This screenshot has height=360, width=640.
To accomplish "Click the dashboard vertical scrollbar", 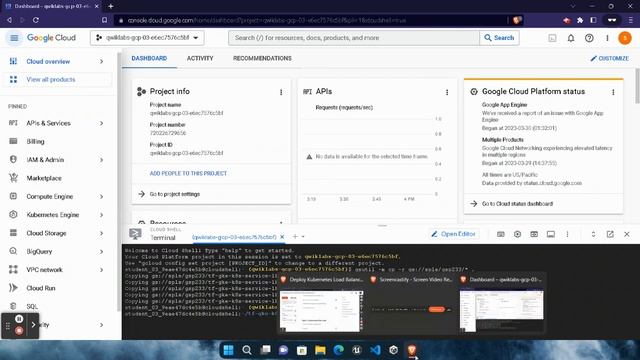I will point(637,86).
